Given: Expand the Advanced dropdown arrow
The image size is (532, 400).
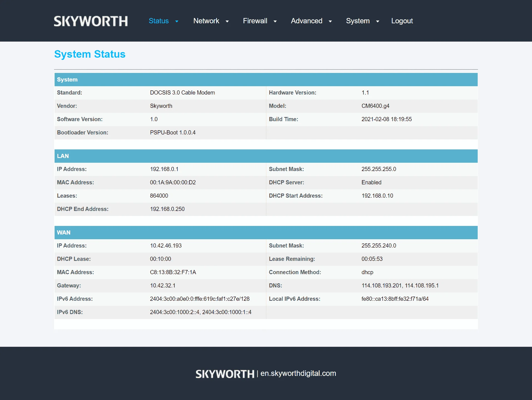Looking at the screenshot, I should 330,21.
